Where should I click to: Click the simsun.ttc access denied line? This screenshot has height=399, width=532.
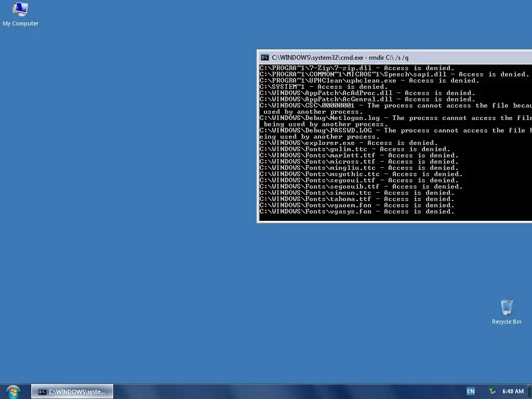coord(356,193)
